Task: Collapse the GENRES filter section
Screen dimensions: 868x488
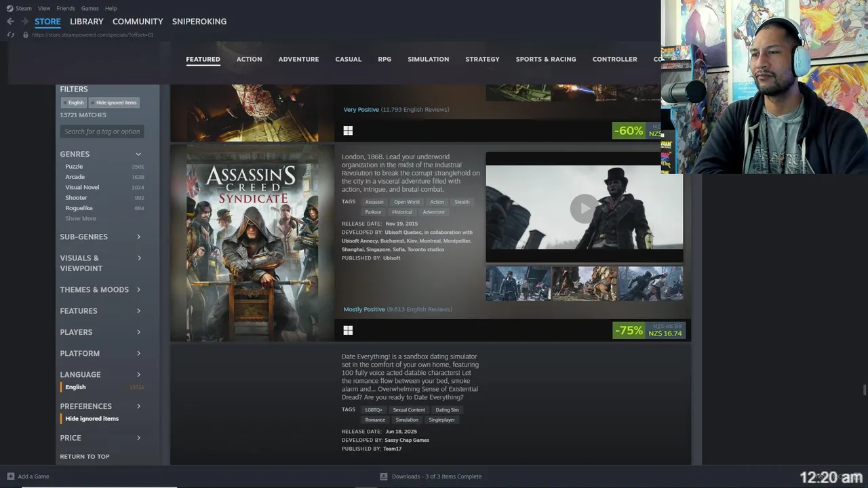Action: pos(102,154)
